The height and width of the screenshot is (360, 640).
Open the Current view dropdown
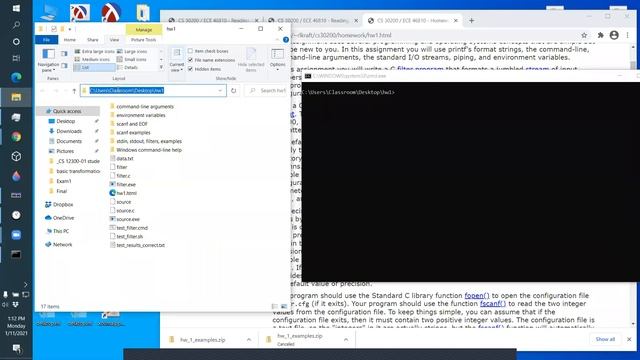point(177,60)
